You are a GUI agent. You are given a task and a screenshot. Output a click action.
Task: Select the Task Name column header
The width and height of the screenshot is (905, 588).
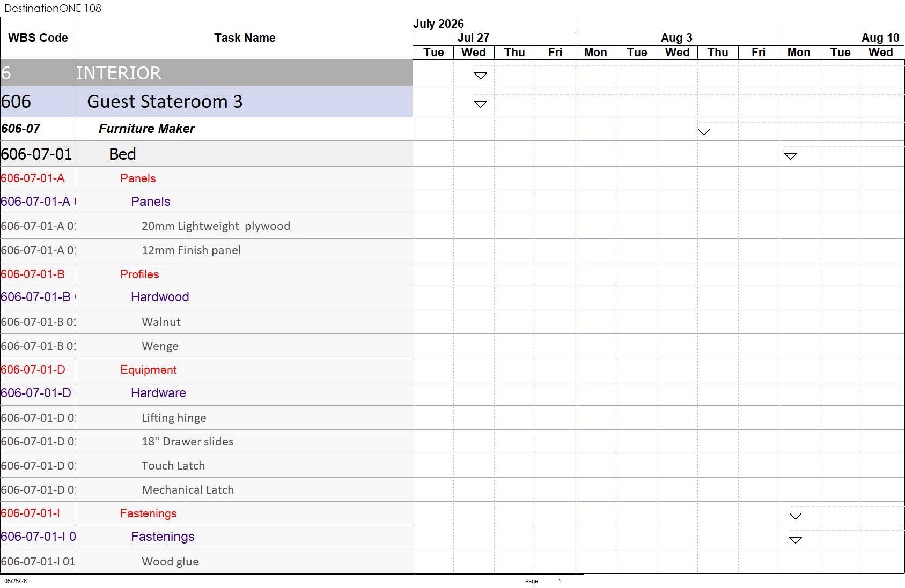(245, 38)
